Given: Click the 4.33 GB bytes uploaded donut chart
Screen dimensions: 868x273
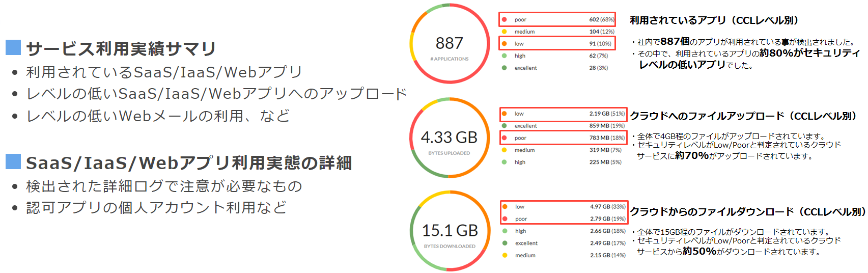Looking at the screenshot, I should click(x=450, y=138).
